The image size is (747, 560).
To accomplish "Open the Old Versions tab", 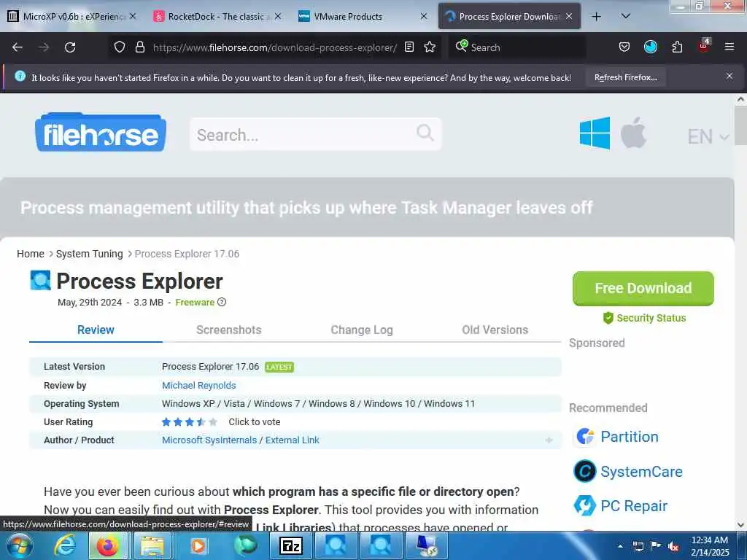I will point(495,330).
